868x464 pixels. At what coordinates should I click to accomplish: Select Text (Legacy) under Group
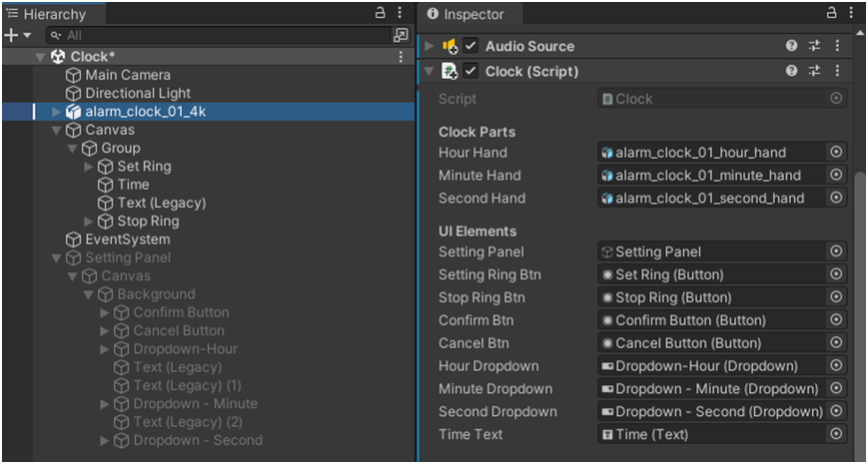coord(152,203)
